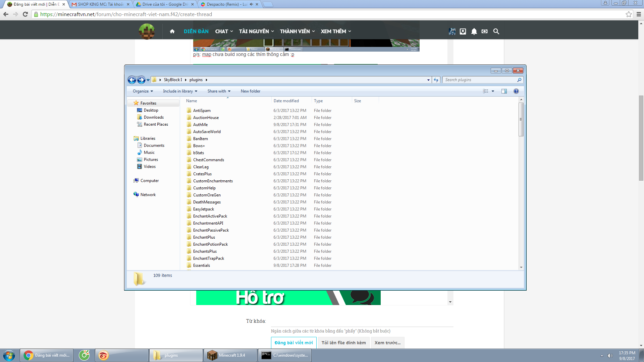Open the notification bell on forum header
The image size is (644, 362).
[474, 31]
